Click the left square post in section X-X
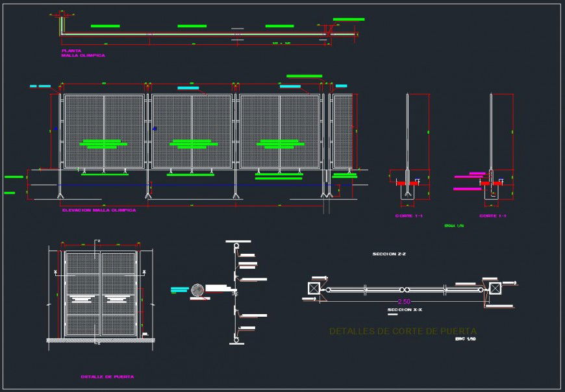This screenshot has width=565, height=392. pos(314,289)
